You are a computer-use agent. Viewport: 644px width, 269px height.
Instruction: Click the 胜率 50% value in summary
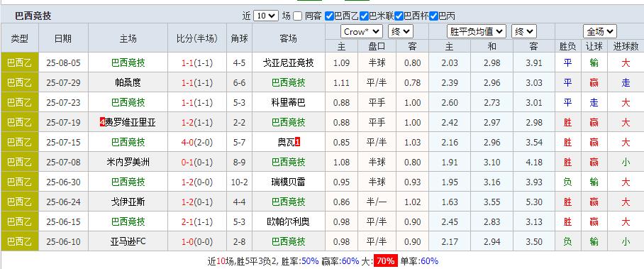(x=311, y=260)
